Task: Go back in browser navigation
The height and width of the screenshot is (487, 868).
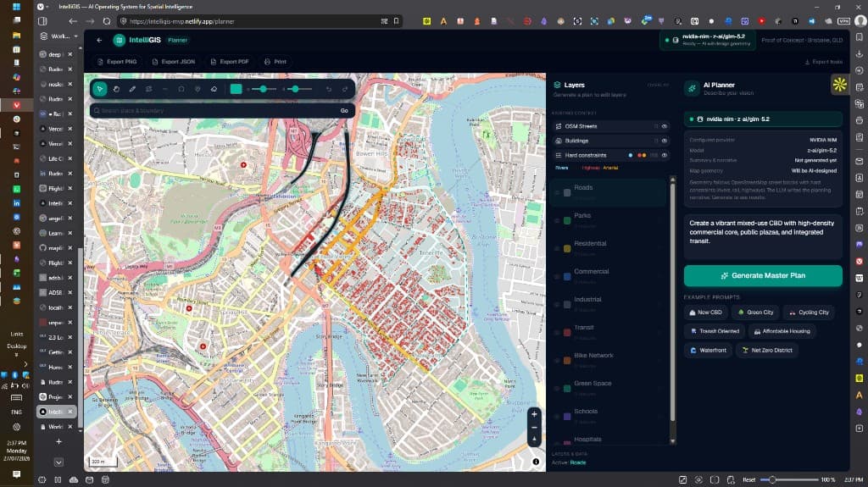Action: pyautogui.click(x=73, y=21)
